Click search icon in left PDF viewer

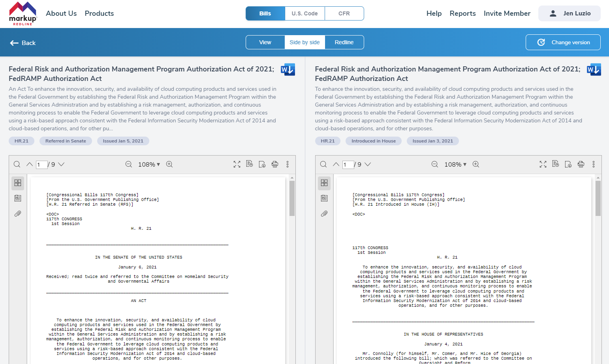pyautogui.click(x=17, y=164)
